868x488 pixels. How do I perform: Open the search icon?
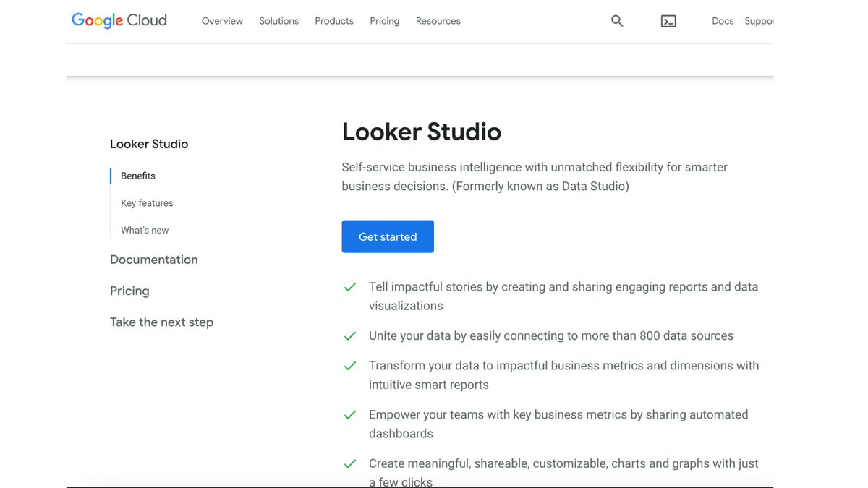pyautogui.click(x=616, y=20)
